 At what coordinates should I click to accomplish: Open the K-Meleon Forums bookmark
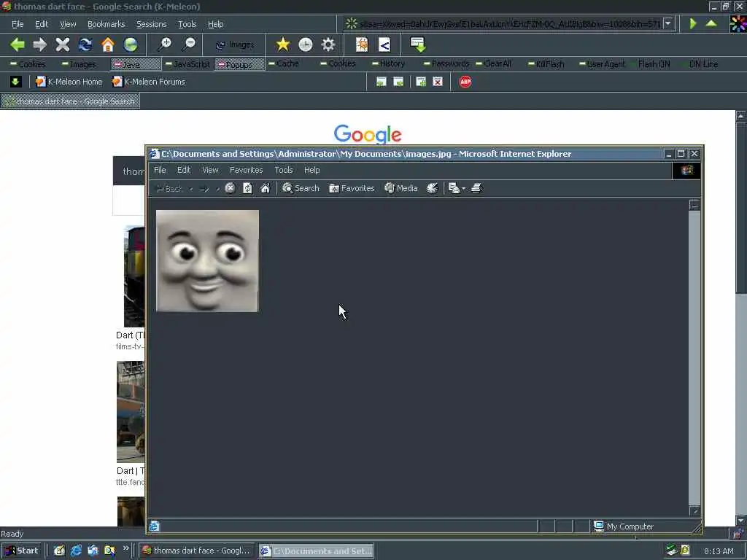pos(149,82)
